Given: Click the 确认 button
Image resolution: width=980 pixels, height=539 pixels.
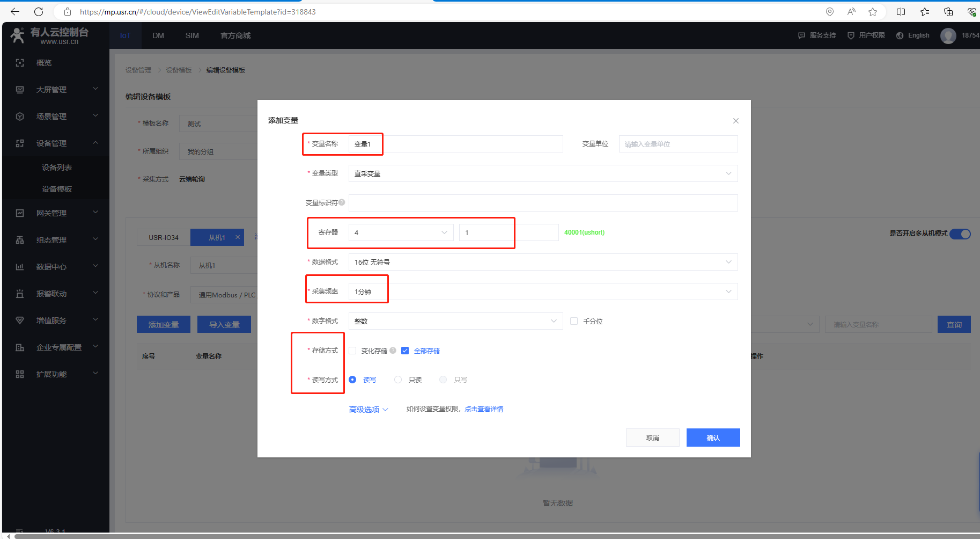Looking at the screenshot, I should [713, 438].
